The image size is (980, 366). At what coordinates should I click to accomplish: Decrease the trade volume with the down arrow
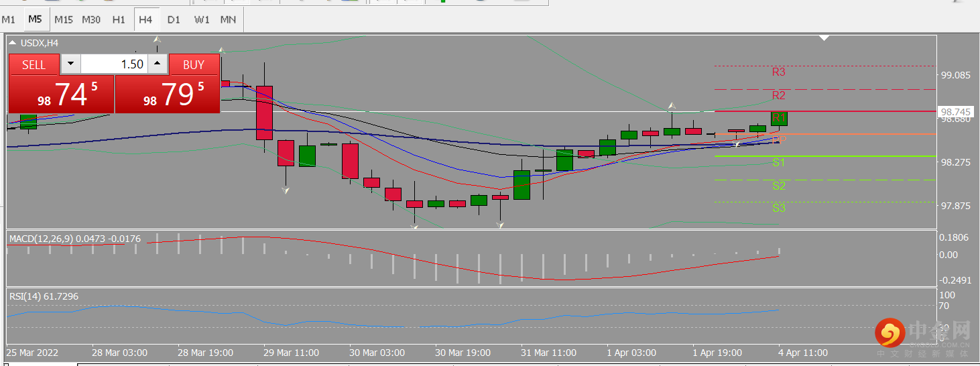(x=70, y=64)
